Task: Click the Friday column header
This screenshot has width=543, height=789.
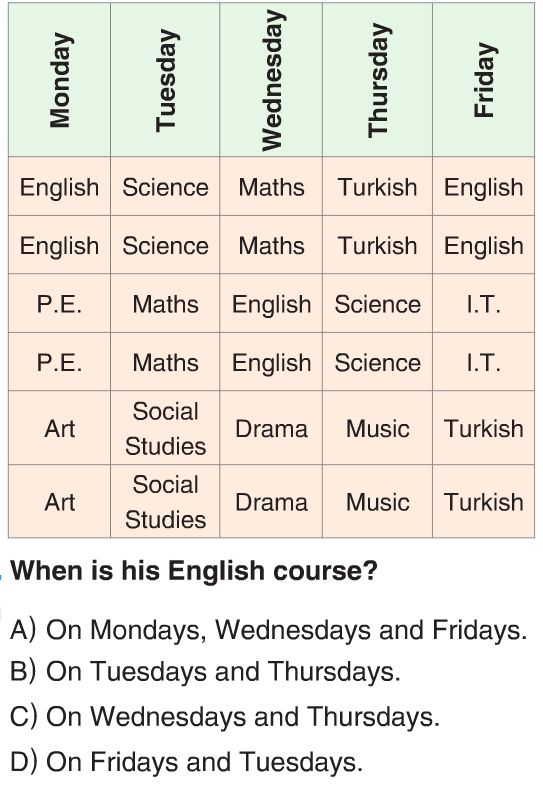Action: (484, 80)
